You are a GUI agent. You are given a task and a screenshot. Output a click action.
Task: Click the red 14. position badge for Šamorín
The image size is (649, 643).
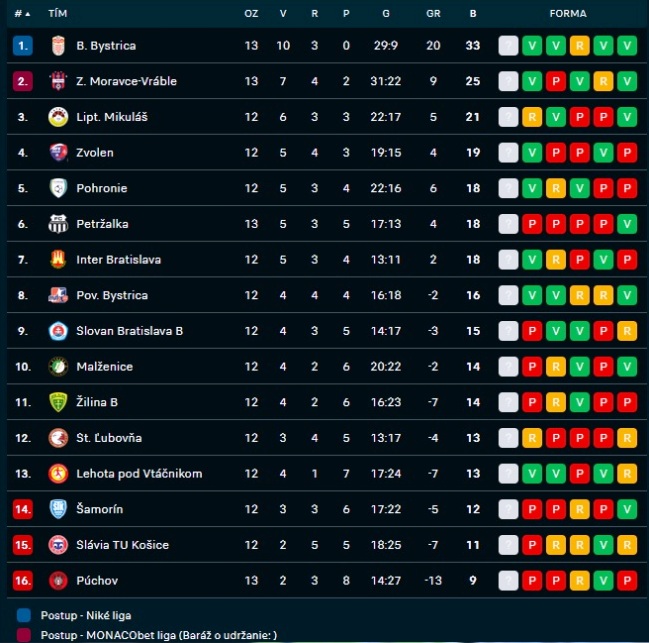tap(23, 510)
